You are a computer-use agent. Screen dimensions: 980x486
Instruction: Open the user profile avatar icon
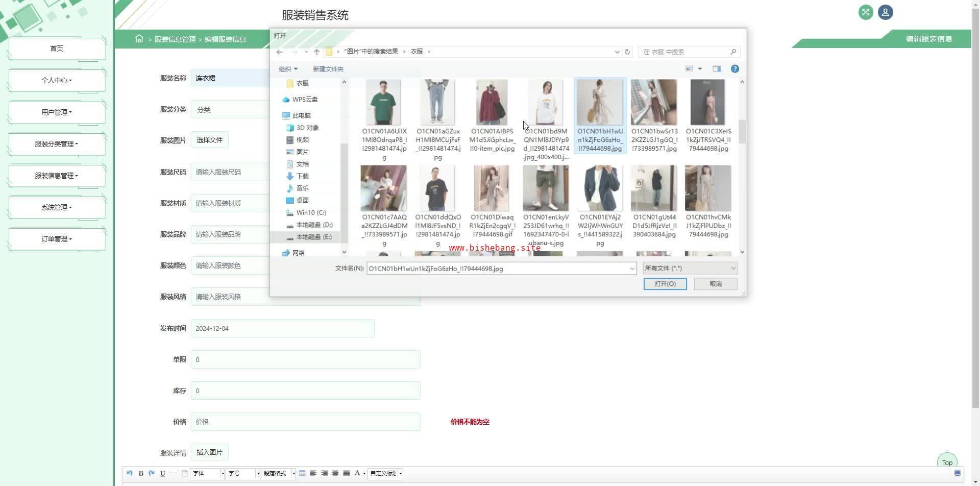tap(885, 13)
